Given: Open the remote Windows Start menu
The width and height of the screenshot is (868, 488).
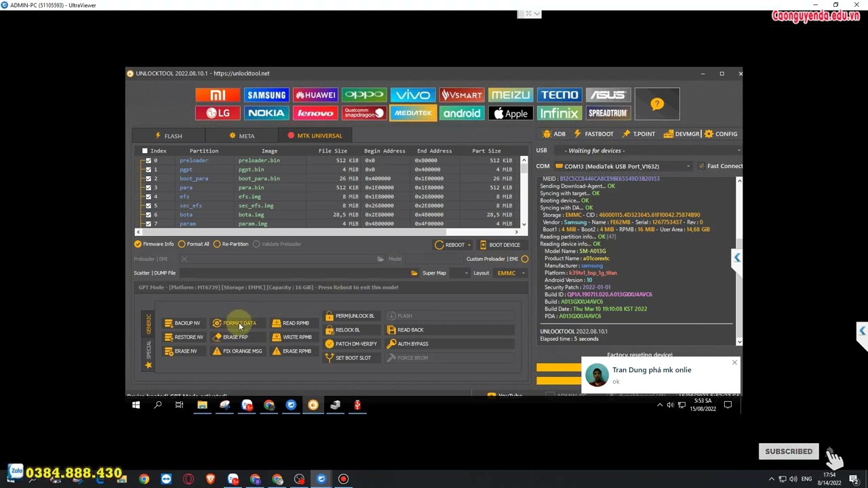Looking at the screenshot, I should (136, 405).
